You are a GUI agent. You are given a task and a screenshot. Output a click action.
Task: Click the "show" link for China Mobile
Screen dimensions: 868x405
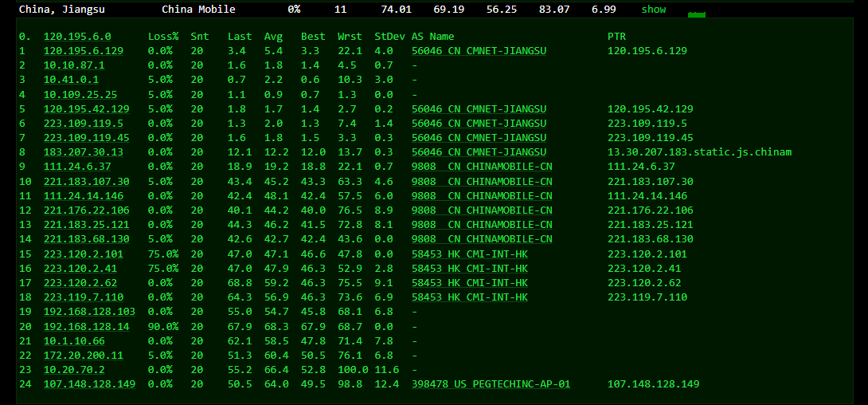pyautogui.click(x=653, y=10)
